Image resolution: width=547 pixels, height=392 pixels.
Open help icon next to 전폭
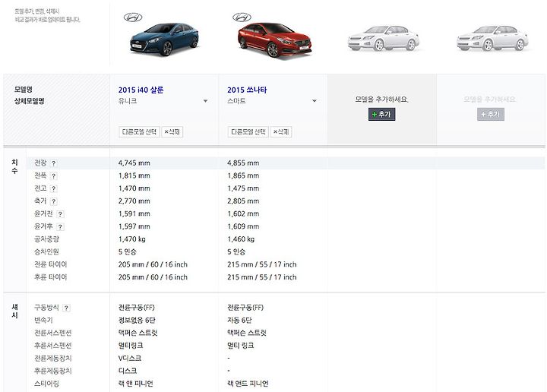(53, 176)
